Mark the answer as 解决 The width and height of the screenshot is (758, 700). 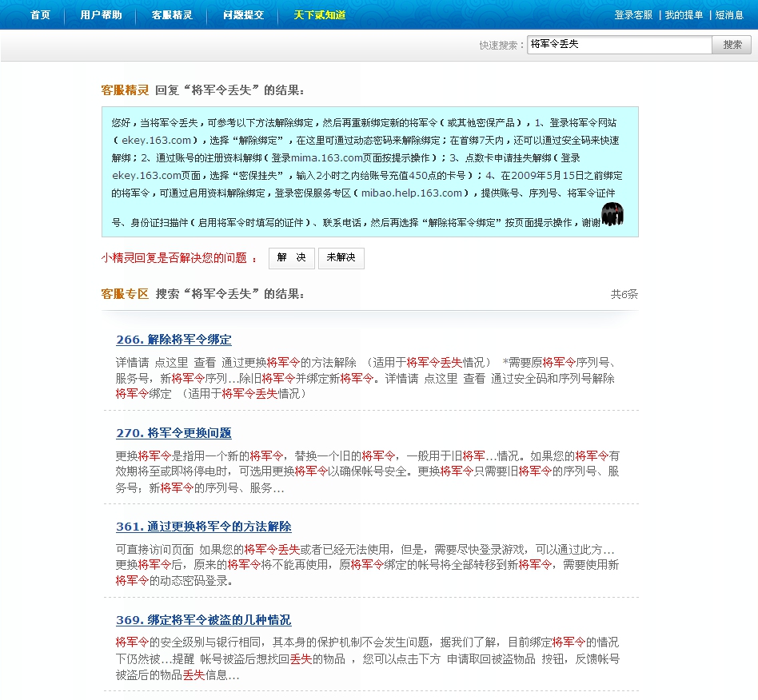pos(291,258)
